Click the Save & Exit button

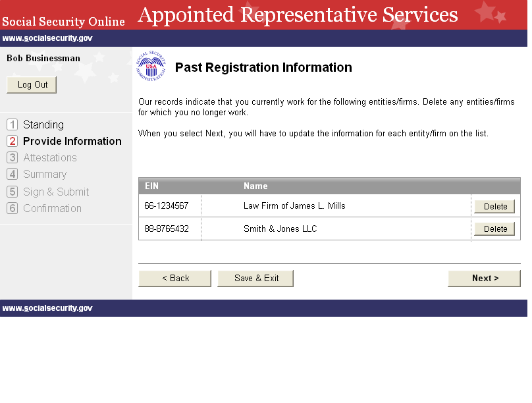(x=255, y=279)
